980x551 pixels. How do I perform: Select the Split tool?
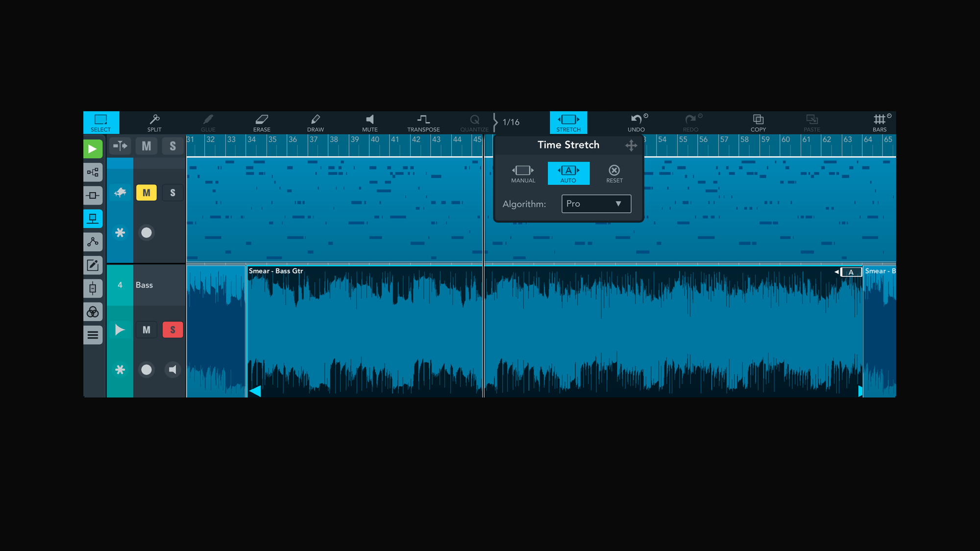click(154, 122)
